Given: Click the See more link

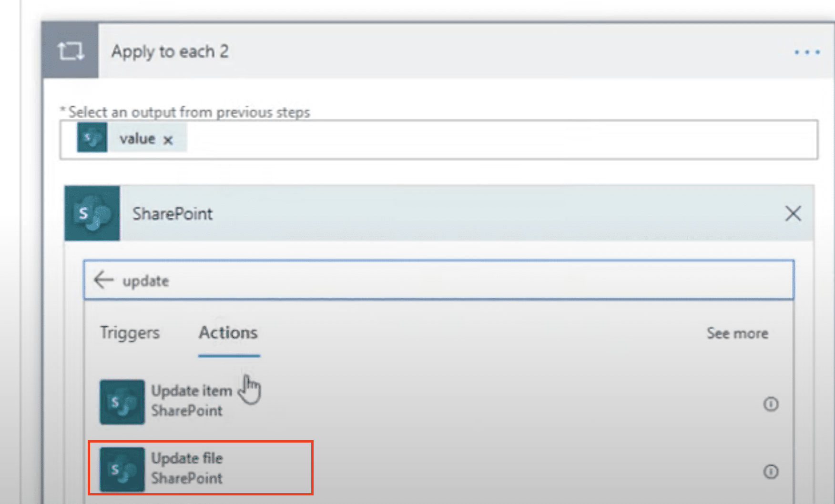Looking at the screenshot, I should [x=737, y=333].
